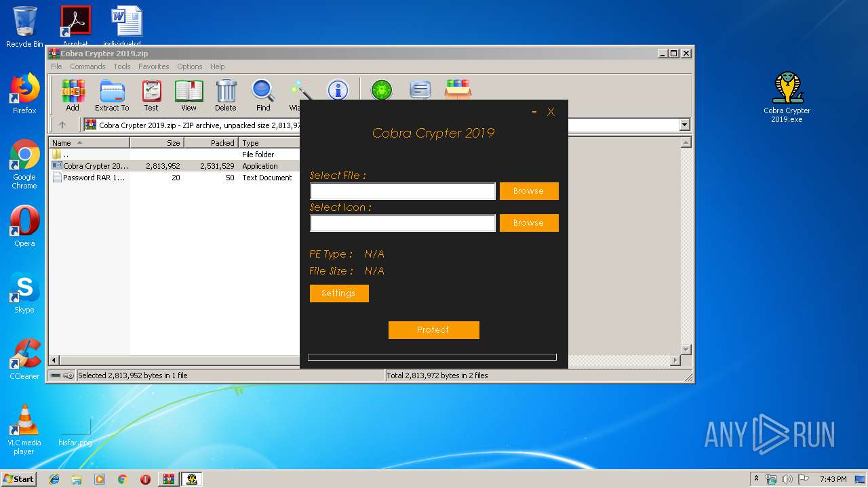Click the Protect button
868x488 pixels.
434,330
